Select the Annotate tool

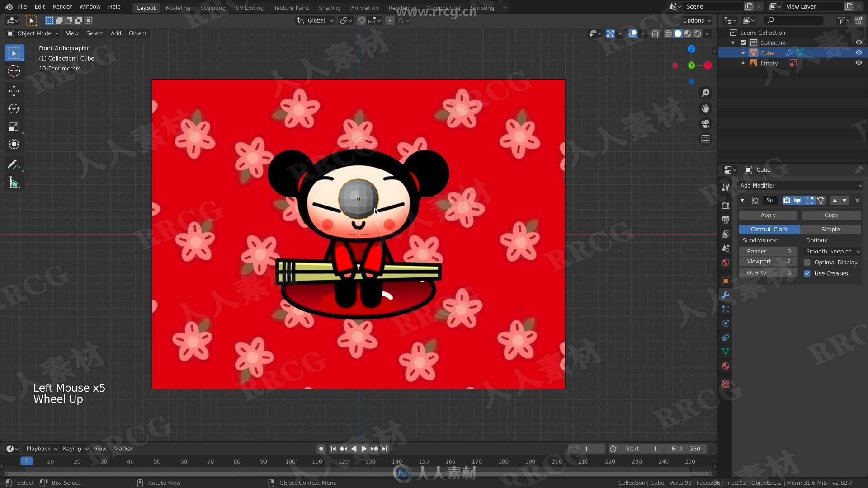tap(14, 165)
